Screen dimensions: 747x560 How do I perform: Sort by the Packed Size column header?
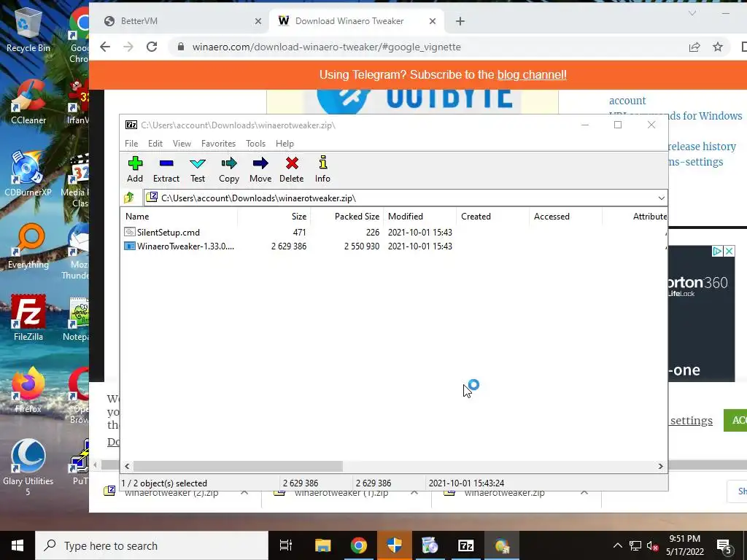coord(347,216)
